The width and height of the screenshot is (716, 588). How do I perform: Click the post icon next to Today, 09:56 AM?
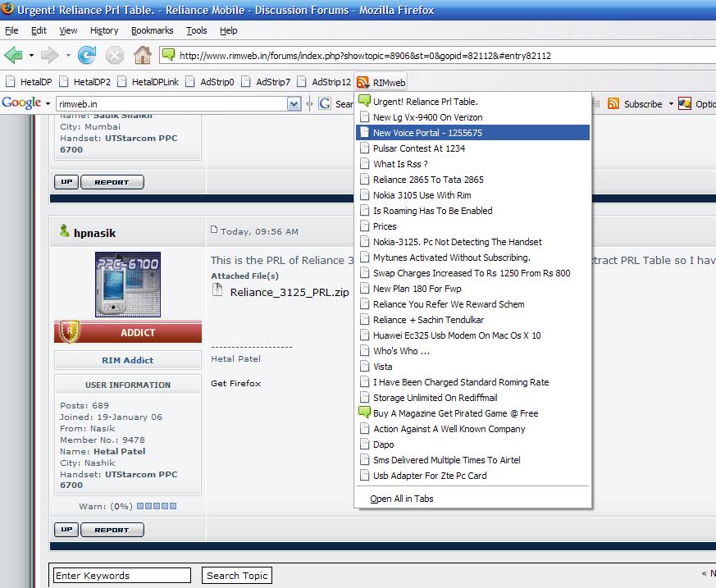(x=214, y=229)
